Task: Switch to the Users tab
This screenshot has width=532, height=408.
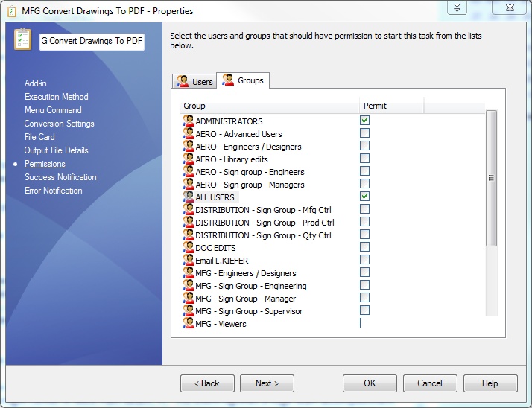Action: [x=194, y=81]
